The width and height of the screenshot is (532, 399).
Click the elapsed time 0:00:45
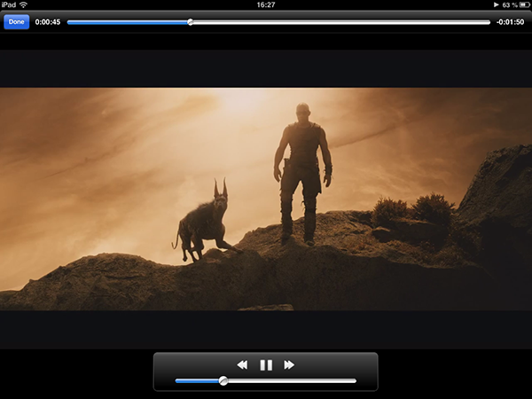click(x=48, y=22)
